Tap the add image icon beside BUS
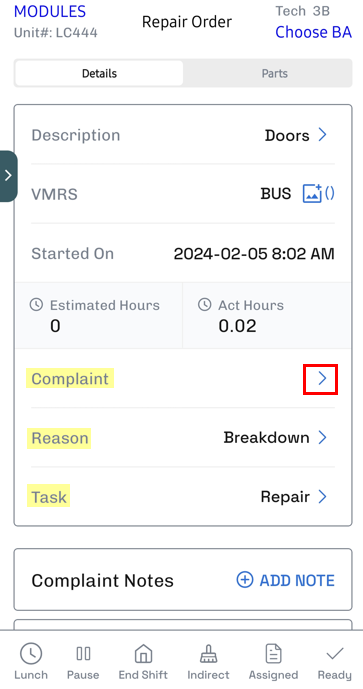 [x=312, y=193]
